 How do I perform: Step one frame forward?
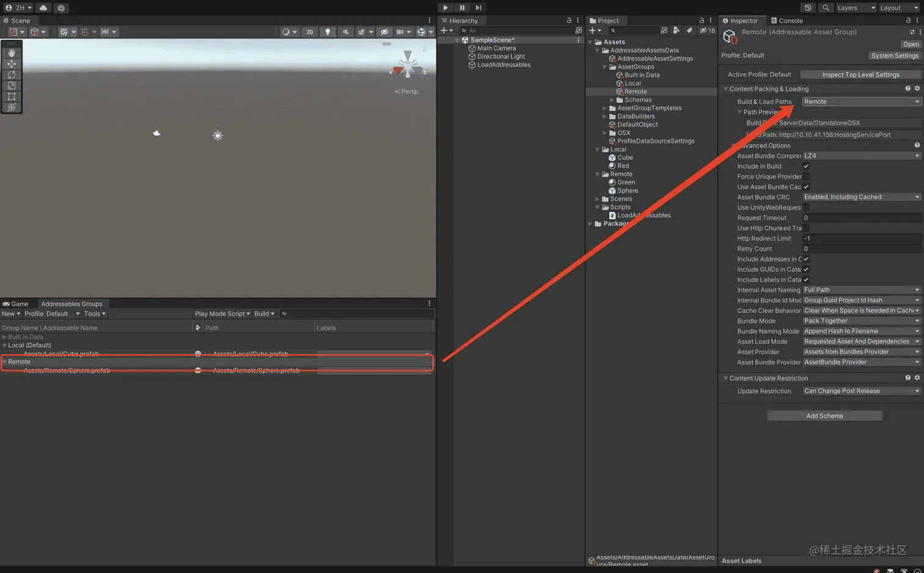pyautogui.click(x=479, y=8)
